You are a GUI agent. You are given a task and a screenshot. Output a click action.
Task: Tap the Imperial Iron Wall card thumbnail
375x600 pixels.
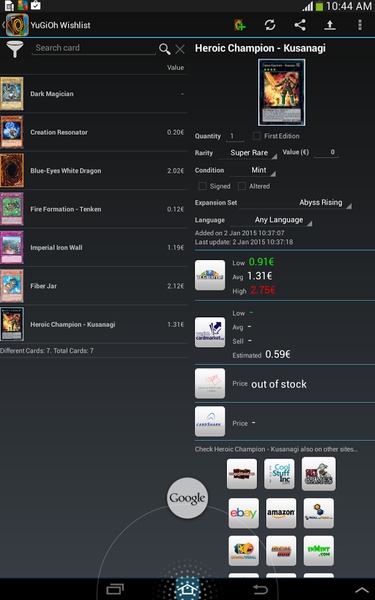click(12, 248)
